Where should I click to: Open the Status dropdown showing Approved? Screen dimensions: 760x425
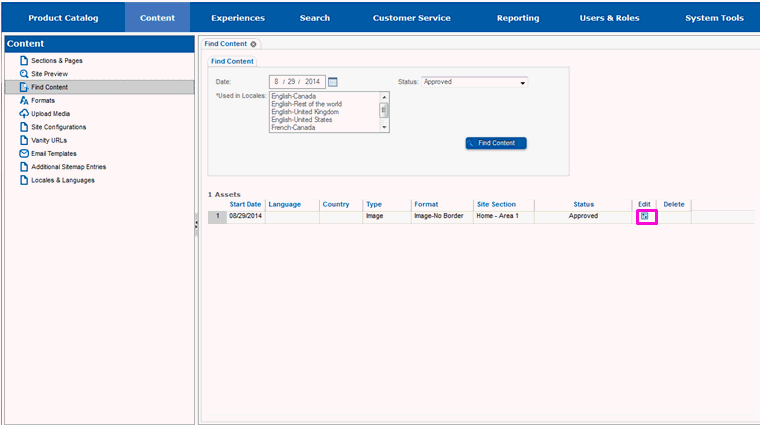coord(474,82)
